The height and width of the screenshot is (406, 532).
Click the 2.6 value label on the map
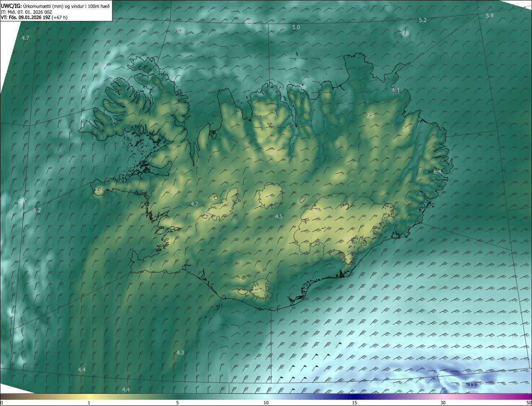pyautogui.click(x=99, y=190)
